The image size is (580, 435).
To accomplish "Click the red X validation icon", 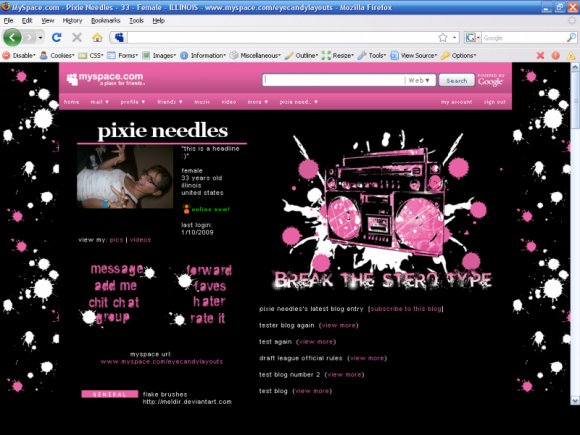I will 540,55.
